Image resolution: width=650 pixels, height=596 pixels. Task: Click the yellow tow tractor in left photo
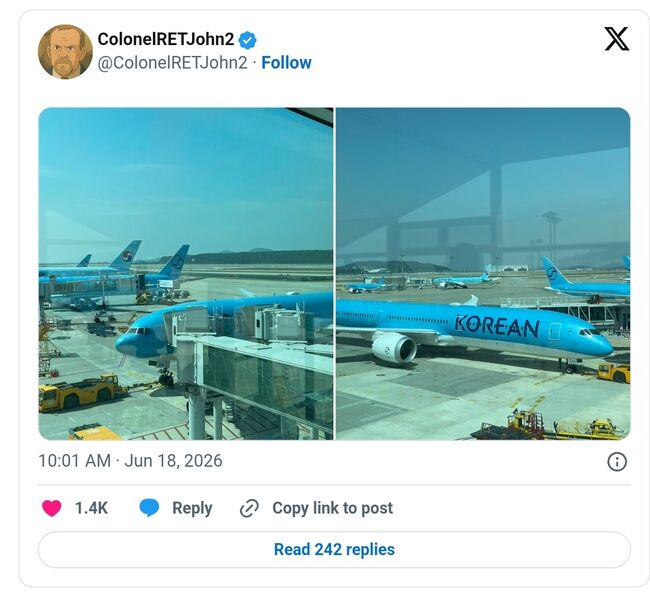79,392
